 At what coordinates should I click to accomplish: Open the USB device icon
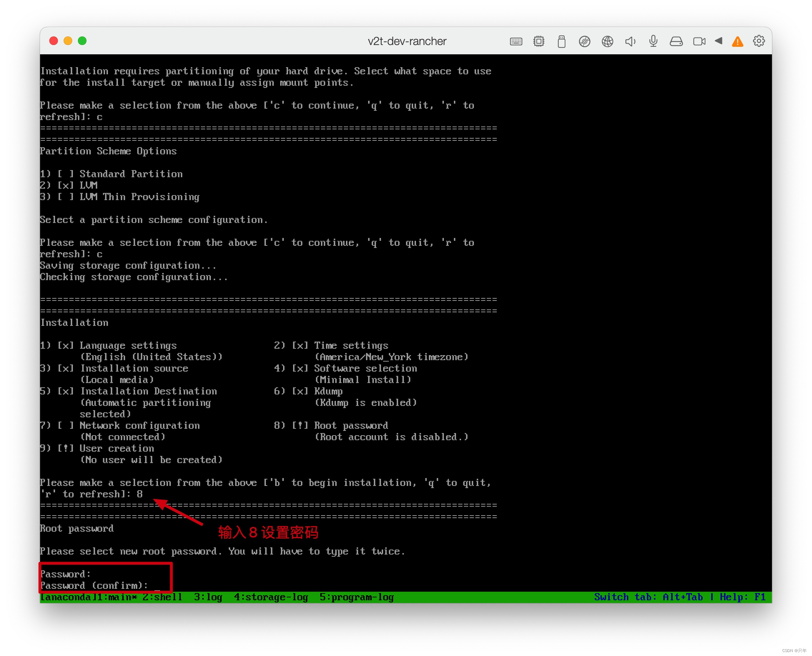click(561, 41)
